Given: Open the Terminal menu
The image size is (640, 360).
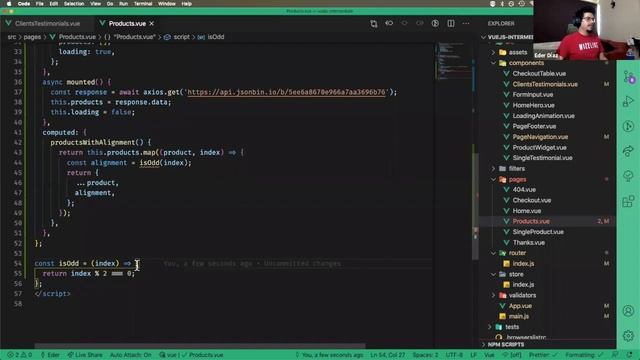Looking at the screenshot, I should tap(143, 4).
